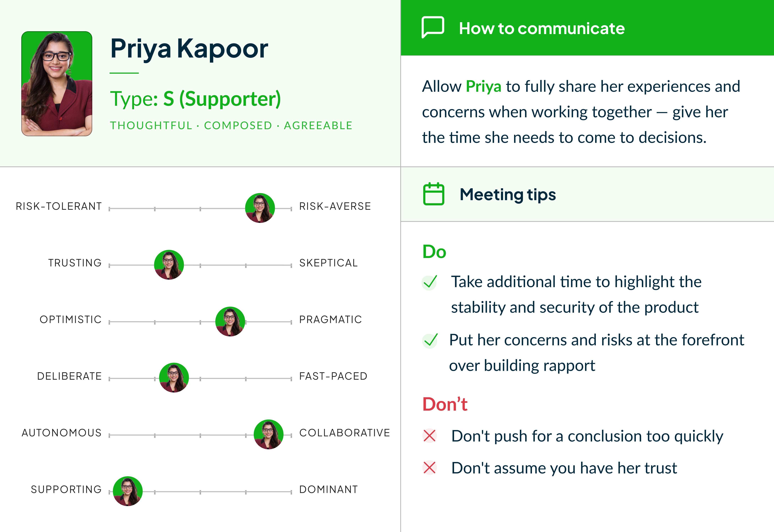
Task: Click the Trusting to Skeptical slider avatar
Action: [169, 265]
